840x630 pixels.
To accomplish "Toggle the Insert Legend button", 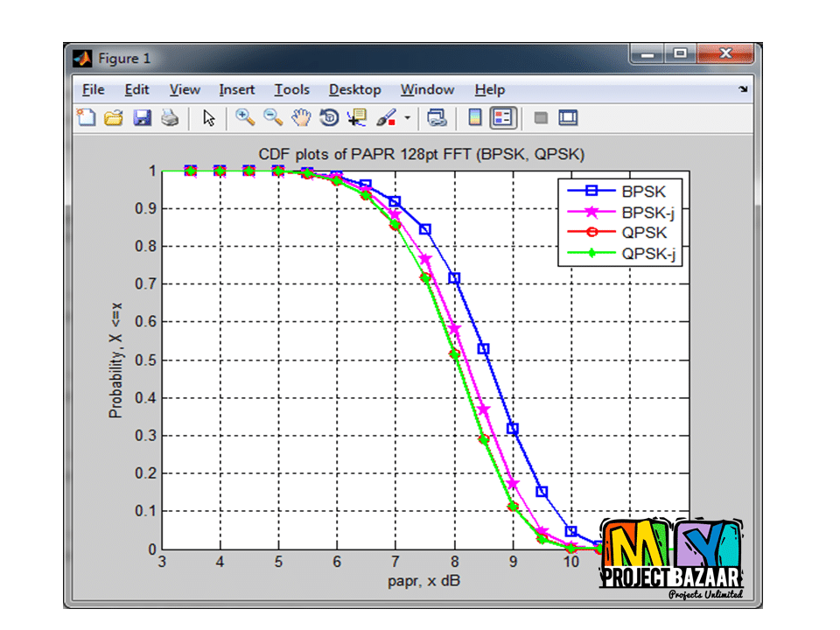I will tap(502, 118).
